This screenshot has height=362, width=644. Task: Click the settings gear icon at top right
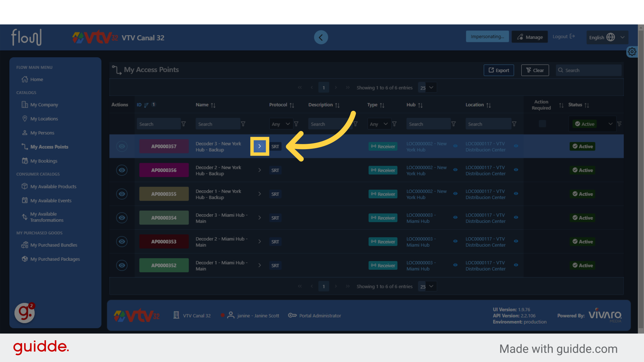tap(632, 52)
